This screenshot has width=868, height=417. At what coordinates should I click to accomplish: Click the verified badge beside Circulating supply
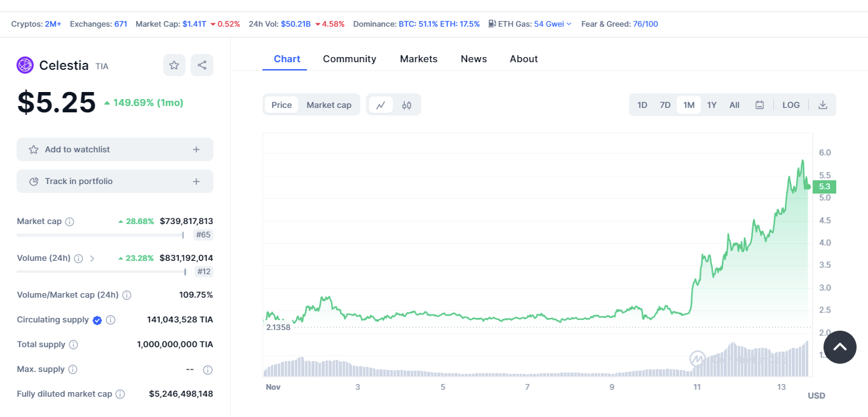tap(97, 320)
